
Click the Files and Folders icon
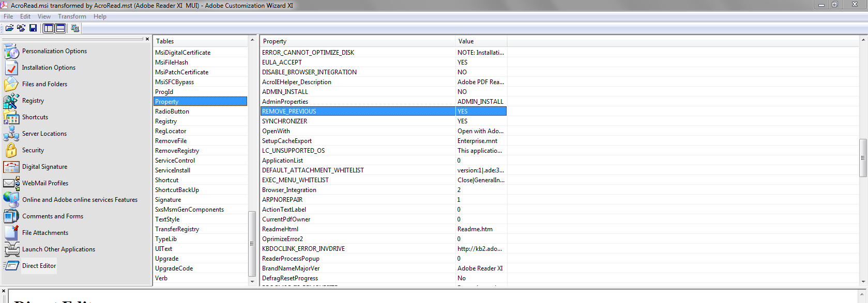11,84
